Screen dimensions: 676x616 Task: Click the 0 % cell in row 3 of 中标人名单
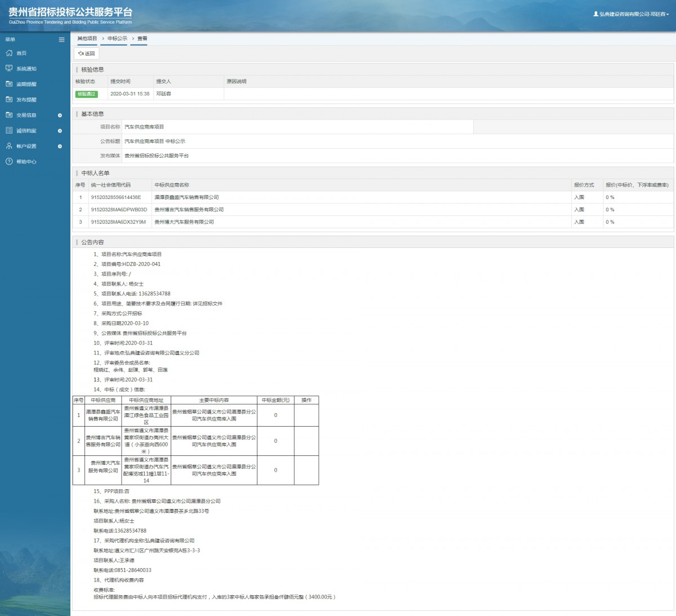click(610, 222)
